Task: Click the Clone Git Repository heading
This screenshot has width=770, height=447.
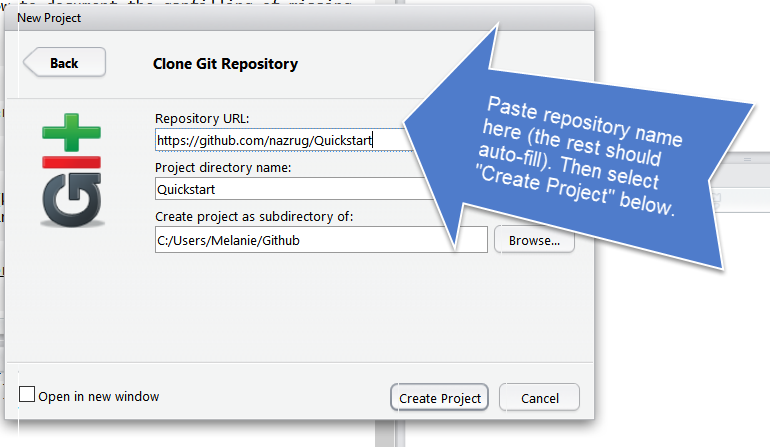Action: 225,64
